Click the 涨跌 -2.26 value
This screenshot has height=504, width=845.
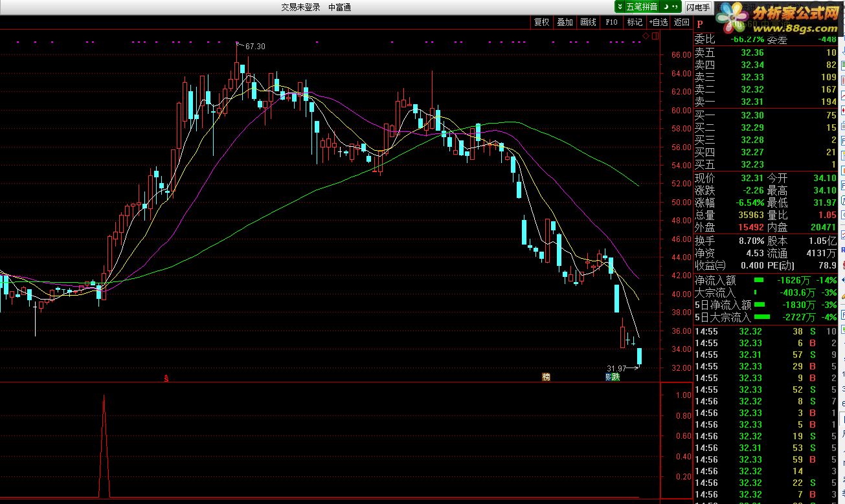[x=753, y=190]
